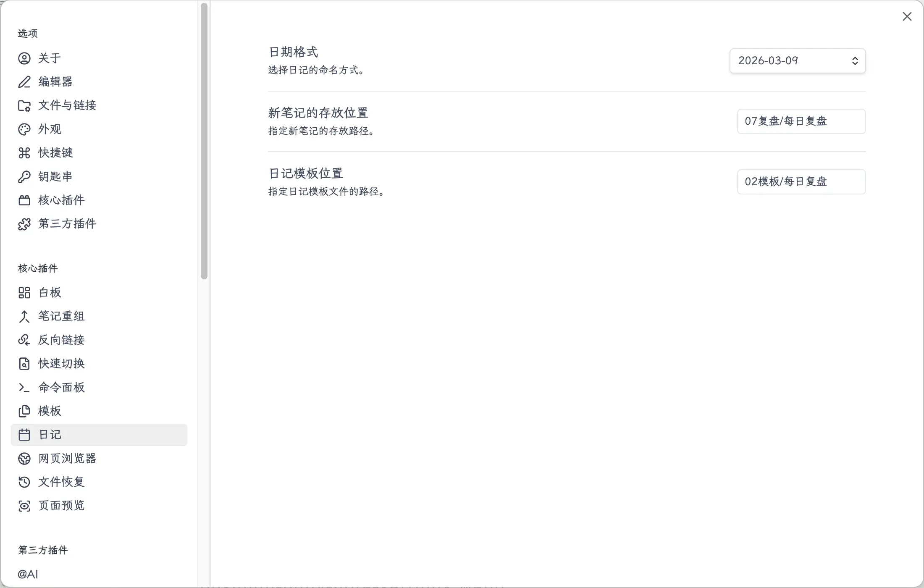Open the 关于 settings via its user icon
Screen dimensions: 924x588
point(24,58)
